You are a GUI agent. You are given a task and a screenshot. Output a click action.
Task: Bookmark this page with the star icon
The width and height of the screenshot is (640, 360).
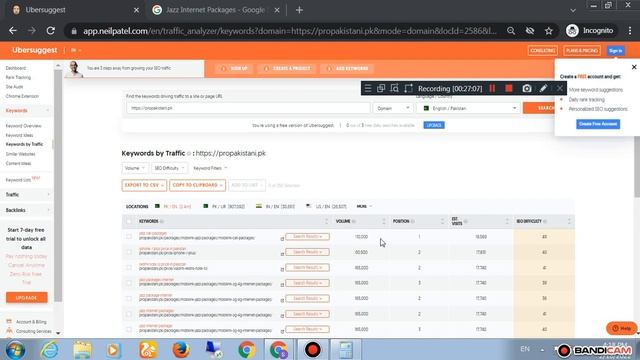(549, 31)
